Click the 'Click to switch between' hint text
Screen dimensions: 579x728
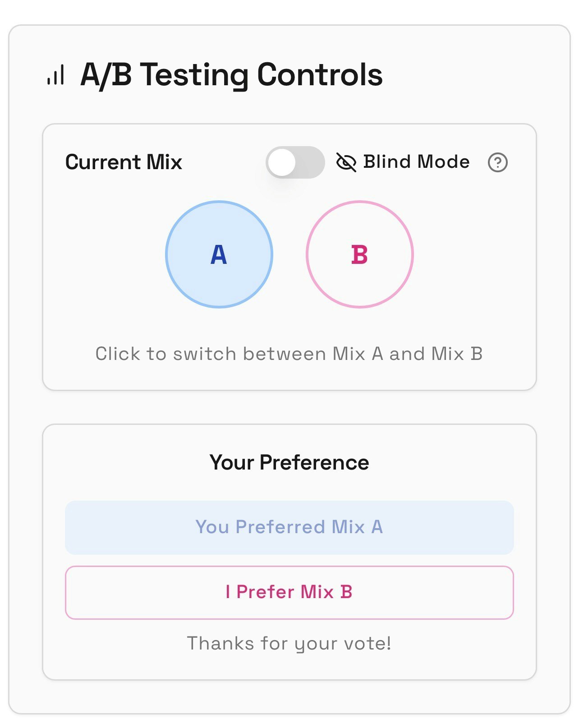click(289, 354)
